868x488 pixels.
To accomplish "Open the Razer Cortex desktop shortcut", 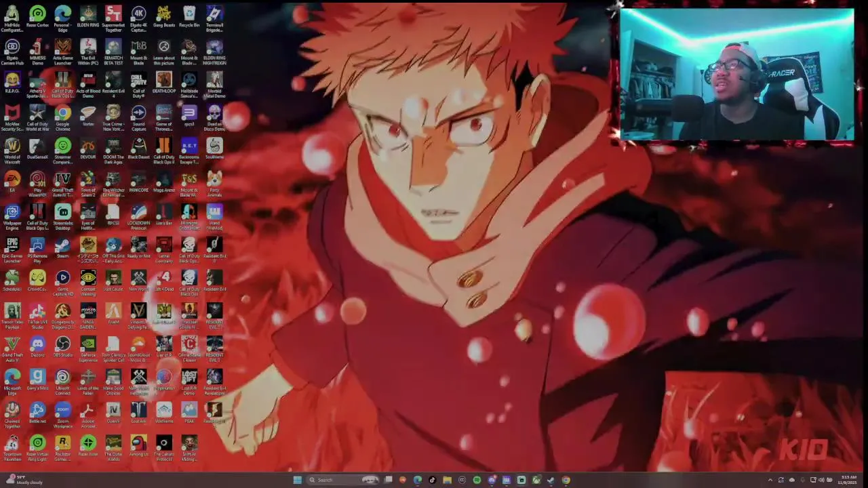I will (x=37, y=17).
